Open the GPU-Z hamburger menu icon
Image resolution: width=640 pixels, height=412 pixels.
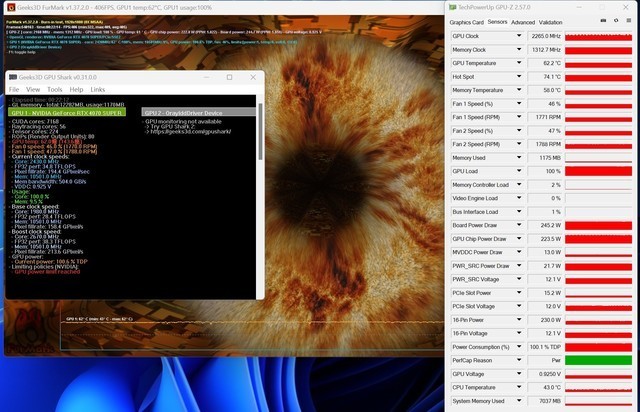627,21
